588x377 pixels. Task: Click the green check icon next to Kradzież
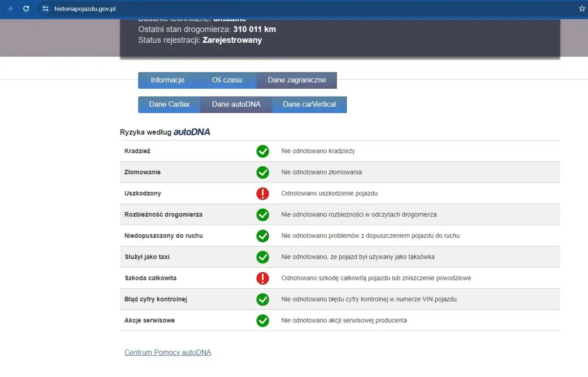click(x=263, y=151)
